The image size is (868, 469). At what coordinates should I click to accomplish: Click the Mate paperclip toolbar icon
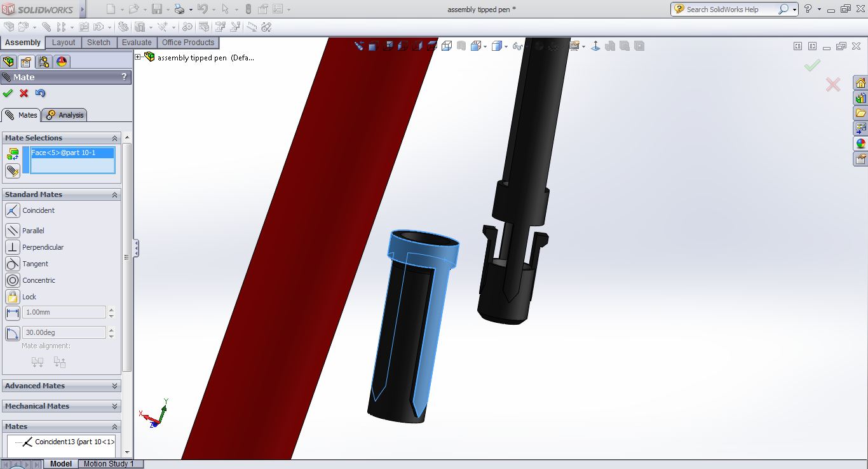coord(46,27)
